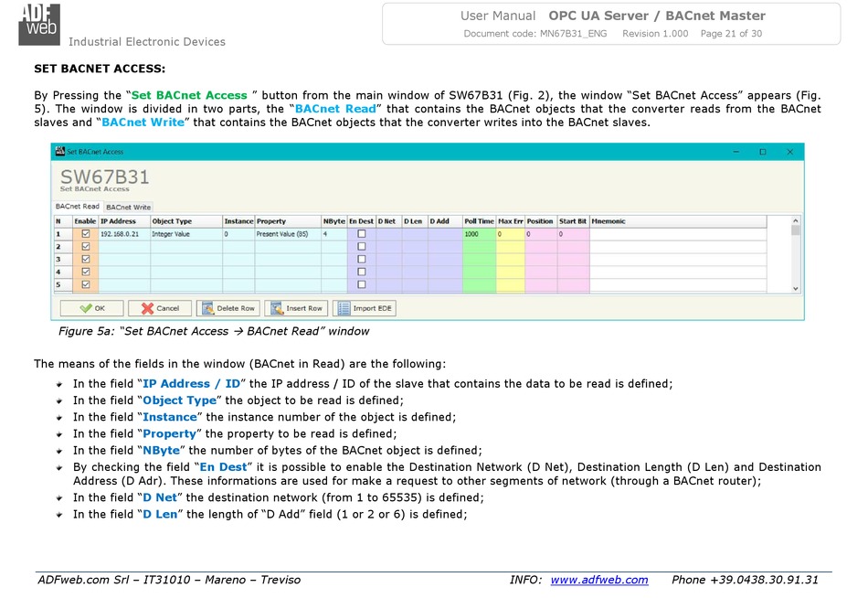Click the table scrollbar down arrow
This screenshot has height=598, width=868.
pos(796,288)
